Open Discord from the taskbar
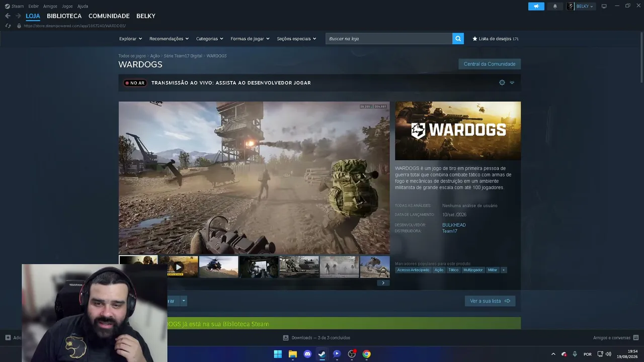Image resolution: width=644 pixels, height=362 pixels. tap(307, 354)
